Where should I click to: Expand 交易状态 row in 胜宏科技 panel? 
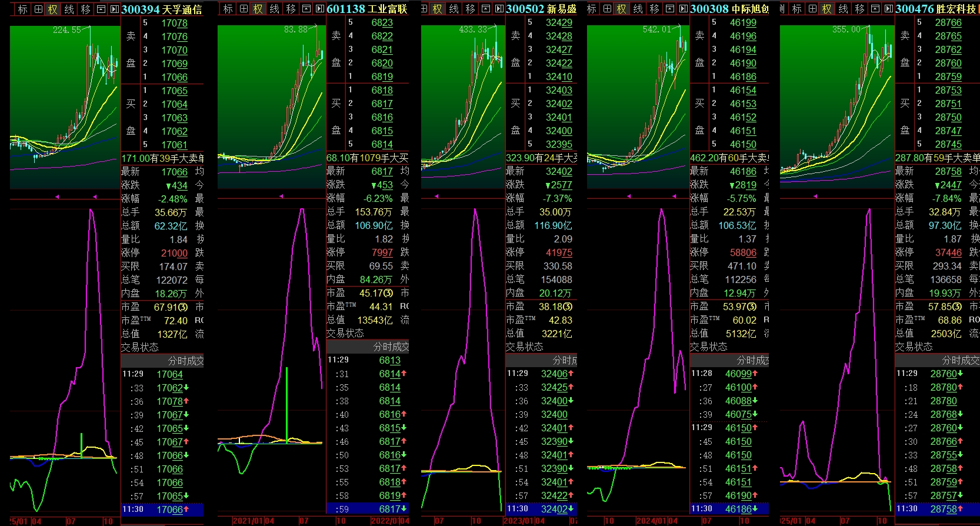(x=914, y=347)
